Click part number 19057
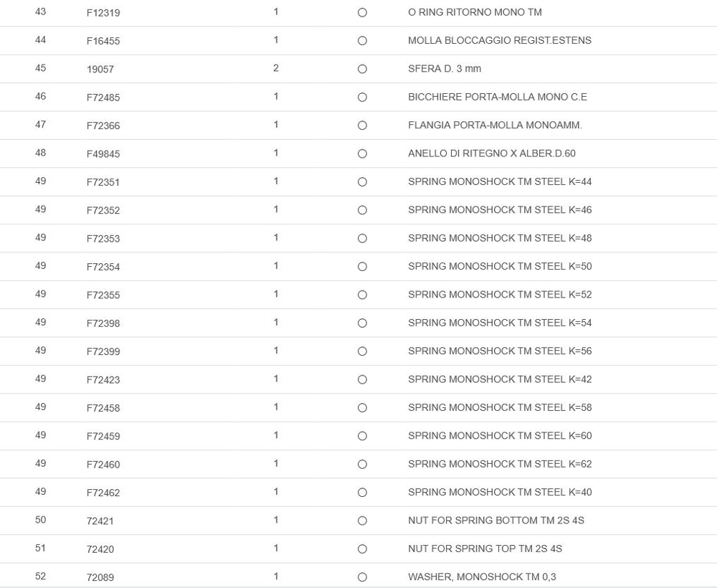 (100, 70)
